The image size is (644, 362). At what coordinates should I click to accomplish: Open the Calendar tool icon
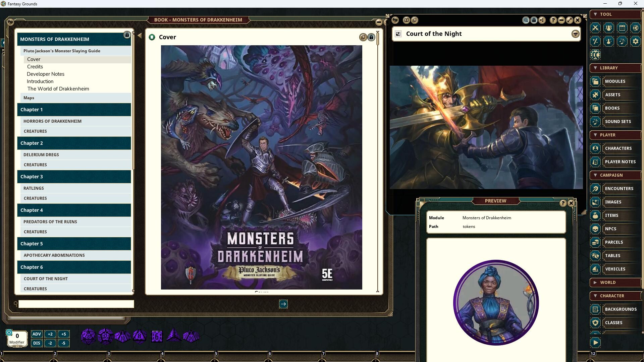pos(622,28)
